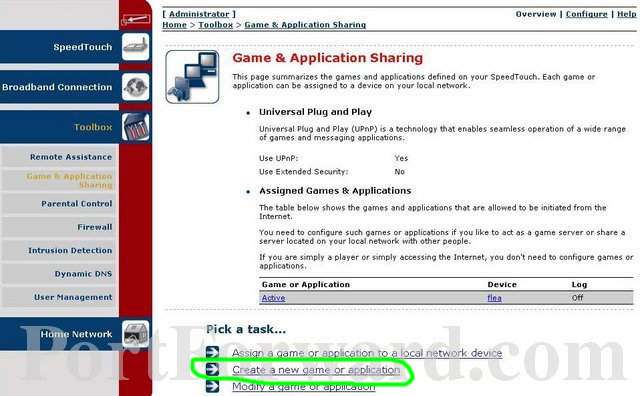Screen dimensions: 640x396
Task: Click Create a new game or application
Action: 316,369
